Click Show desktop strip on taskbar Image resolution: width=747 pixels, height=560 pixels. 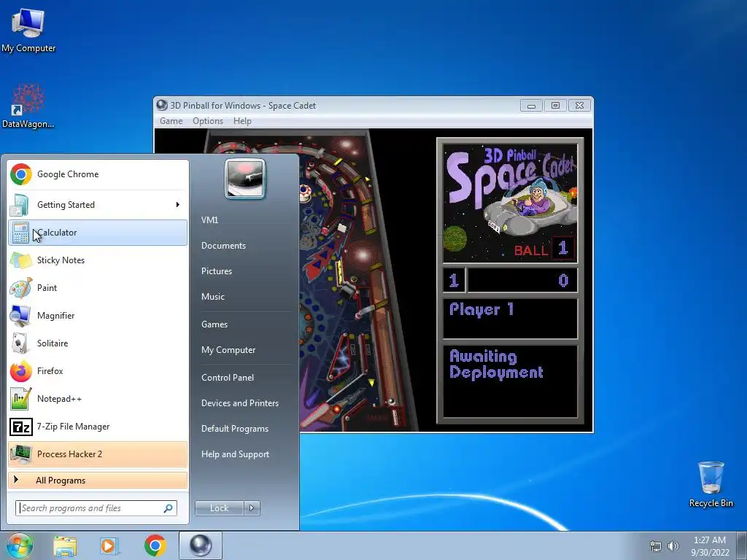(742, 545)
